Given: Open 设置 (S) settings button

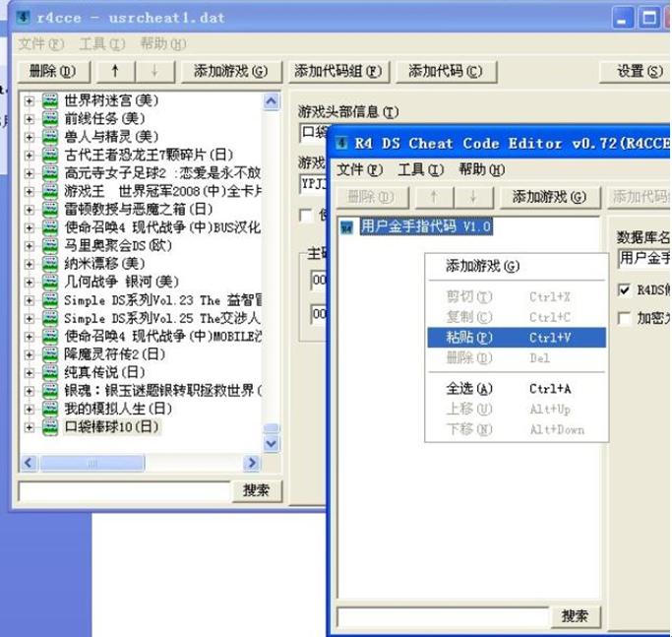Looking at the screenshot, I should pos(637,71).
